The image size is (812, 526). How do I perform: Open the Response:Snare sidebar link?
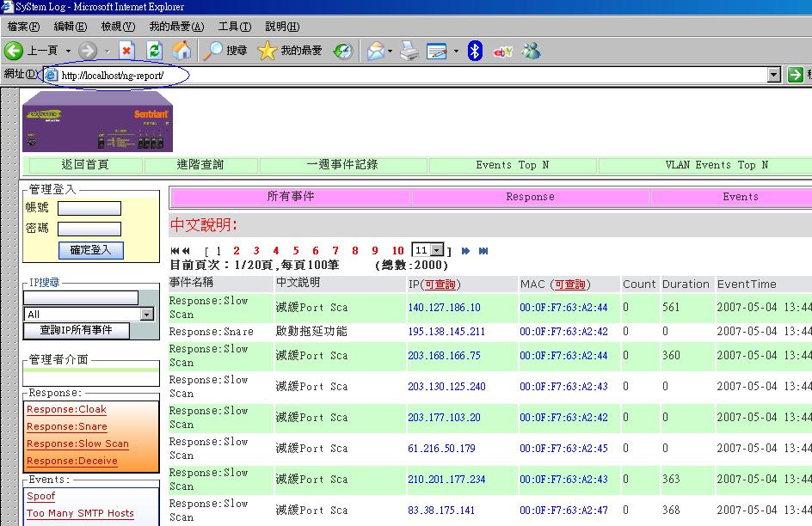(67, 426)
